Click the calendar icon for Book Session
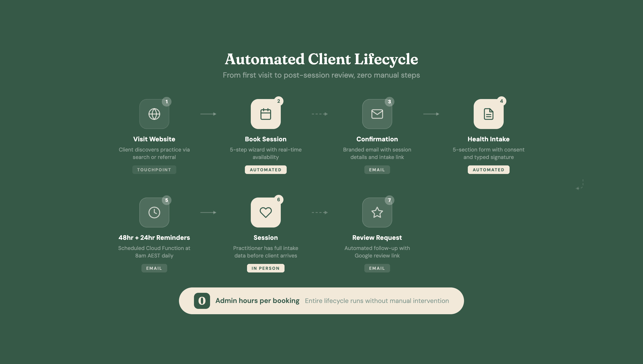 tap(266, 114)
